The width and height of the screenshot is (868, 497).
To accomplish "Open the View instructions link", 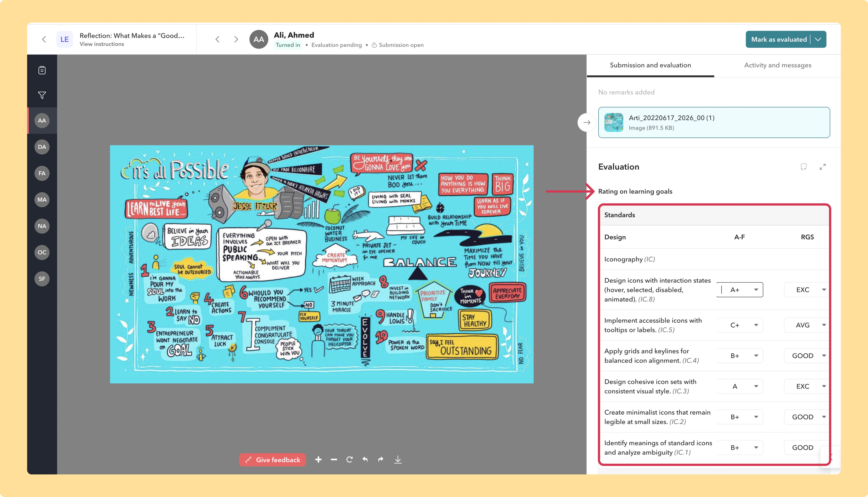I will [x=102, y=44].
